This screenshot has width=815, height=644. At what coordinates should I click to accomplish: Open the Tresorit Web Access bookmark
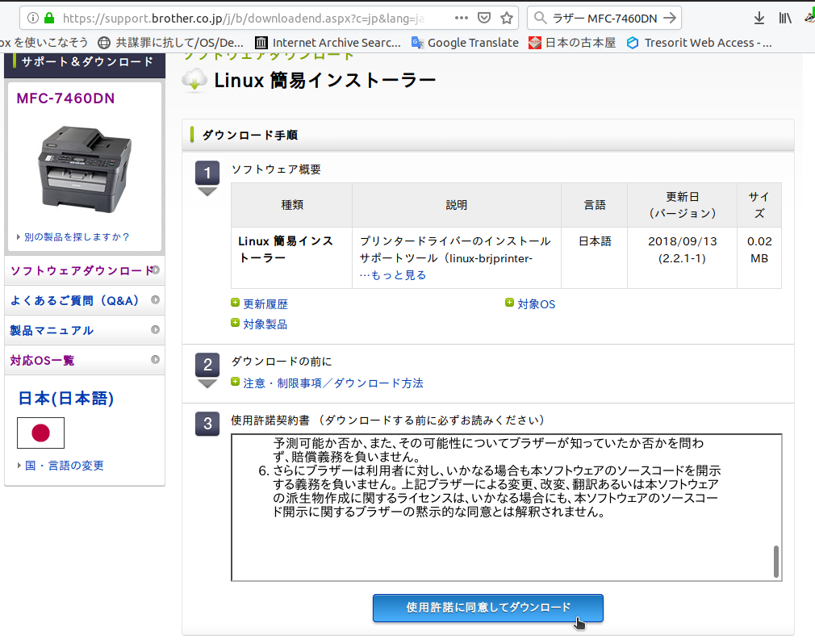pos(699,43)
